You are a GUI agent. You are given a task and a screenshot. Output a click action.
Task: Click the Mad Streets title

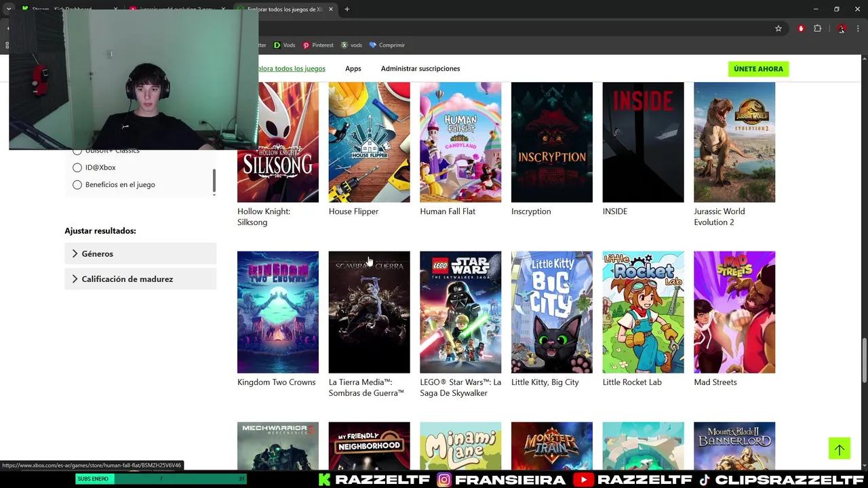tap(715, 382)
